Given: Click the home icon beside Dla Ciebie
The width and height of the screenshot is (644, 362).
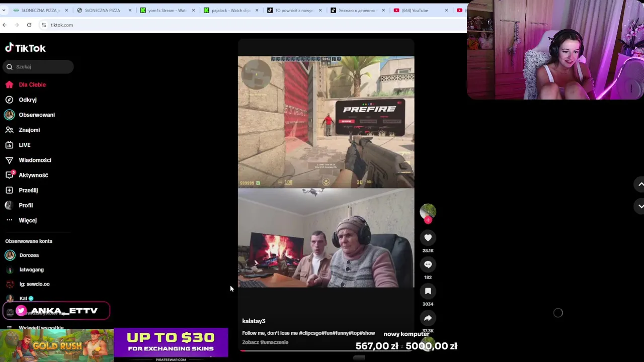Looking at the screenshot, I should 9,84.
